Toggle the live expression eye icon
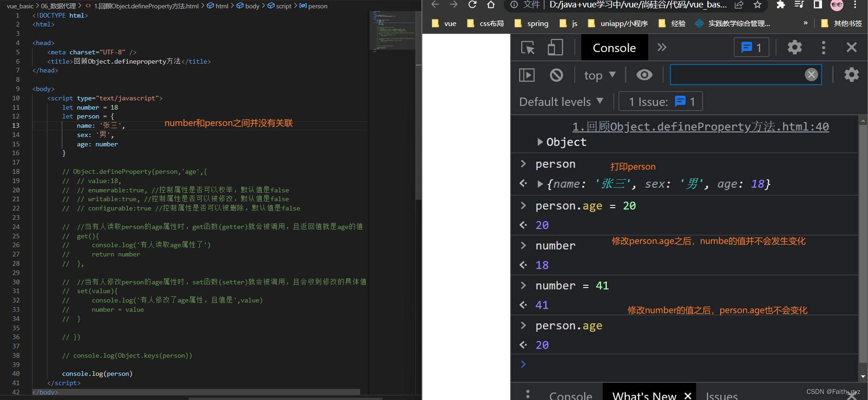 pyautogui.click(x=644, y=75)
